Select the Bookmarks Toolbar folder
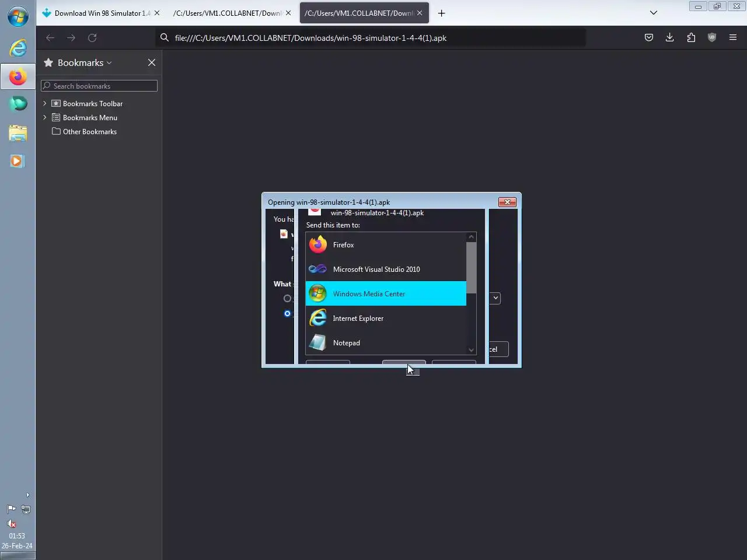Screen dimensions: 747x560 [93, 104]
